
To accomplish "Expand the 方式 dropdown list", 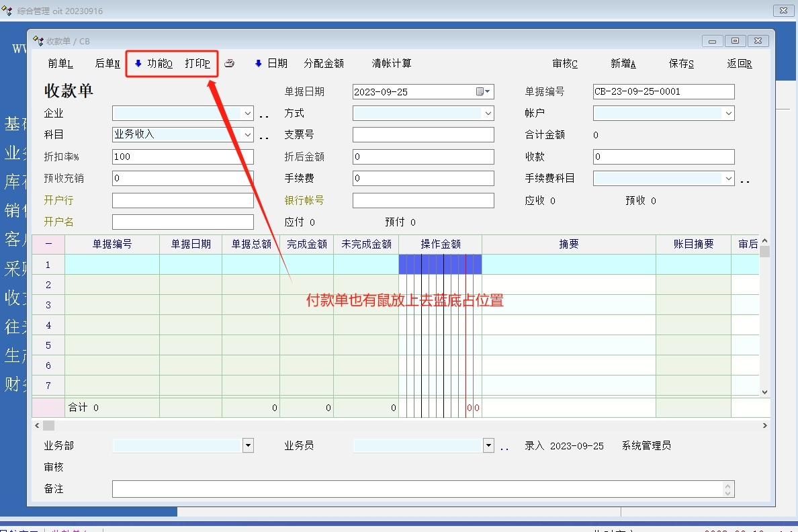I will tap(488, 114).
